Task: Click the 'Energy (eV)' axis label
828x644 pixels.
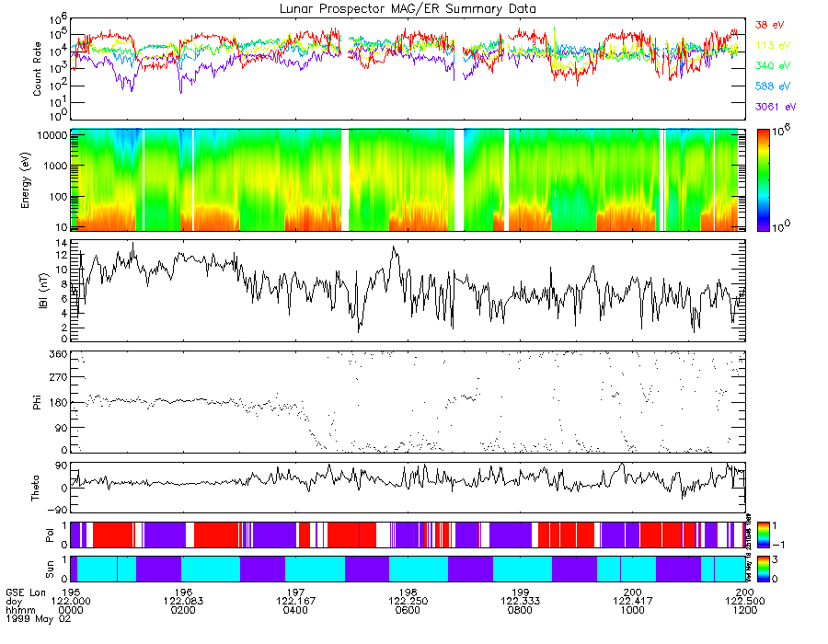Action: [x=26, y=180]
